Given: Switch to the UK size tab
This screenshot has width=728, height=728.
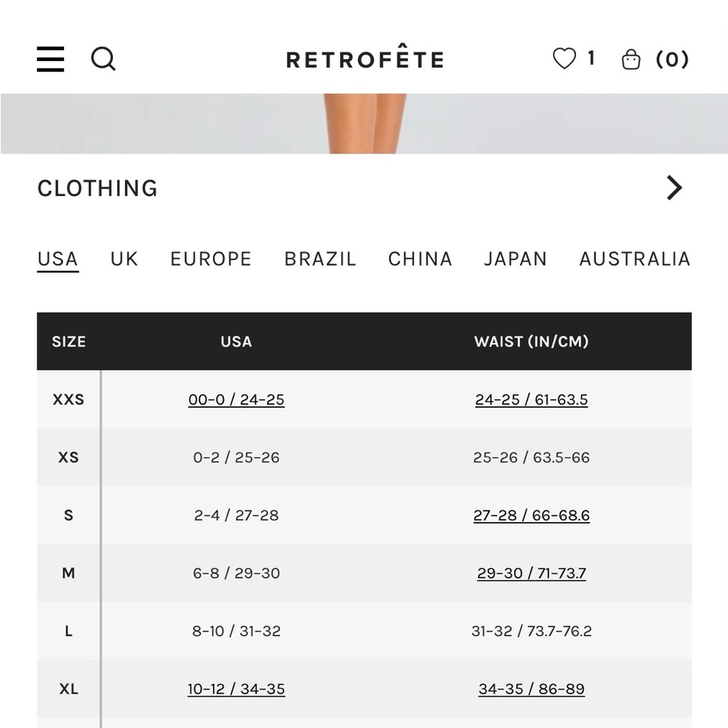Looking at the screenshot, I should pyautogui.click(x=124, y=259).
